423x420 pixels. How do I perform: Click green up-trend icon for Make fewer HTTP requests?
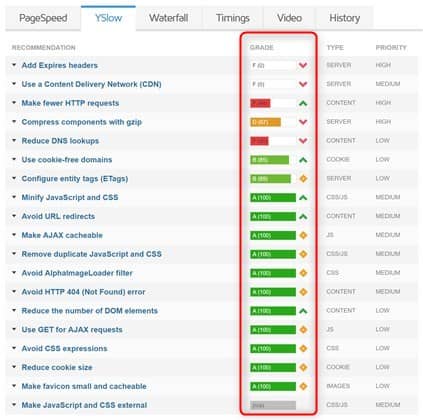(303, 103)
